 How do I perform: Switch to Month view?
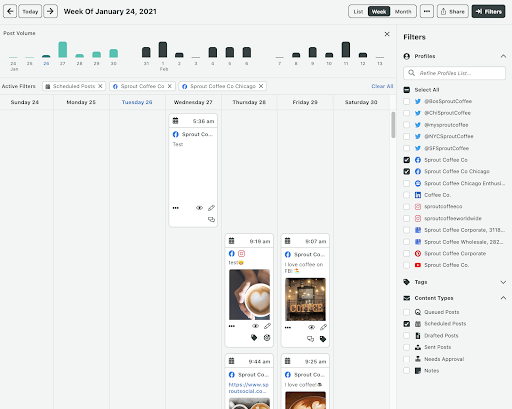(x=403, y=12)
